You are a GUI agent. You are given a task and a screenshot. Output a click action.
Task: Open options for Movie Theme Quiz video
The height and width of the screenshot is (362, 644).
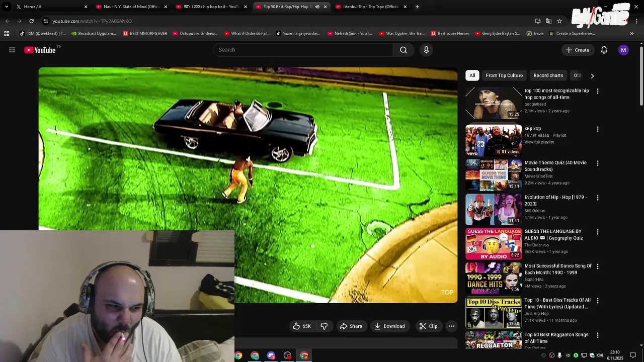point(597,163)
